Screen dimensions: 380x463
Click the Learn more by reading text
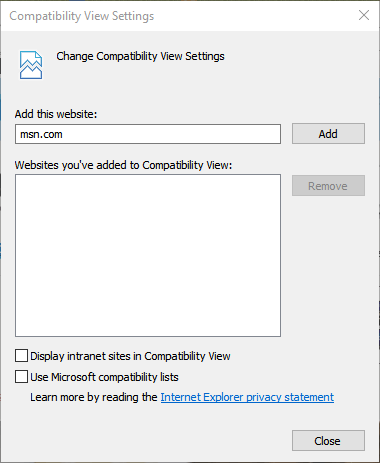click(94, 397)
